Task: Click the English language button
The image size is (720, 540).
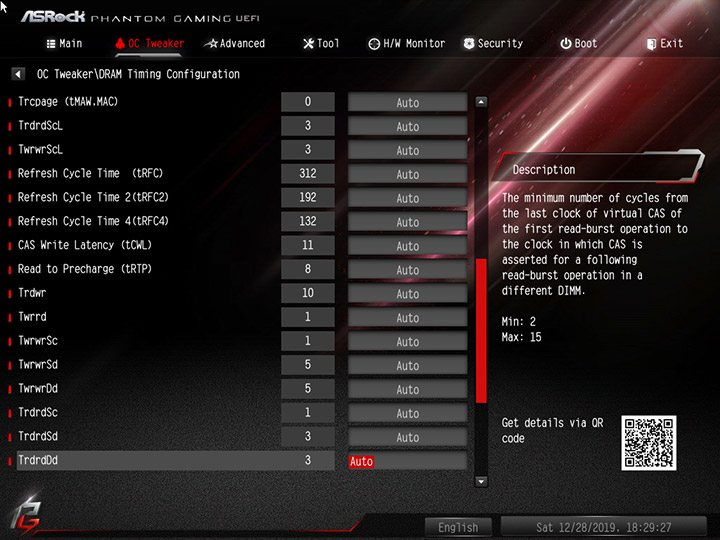Action: [458, 527]
